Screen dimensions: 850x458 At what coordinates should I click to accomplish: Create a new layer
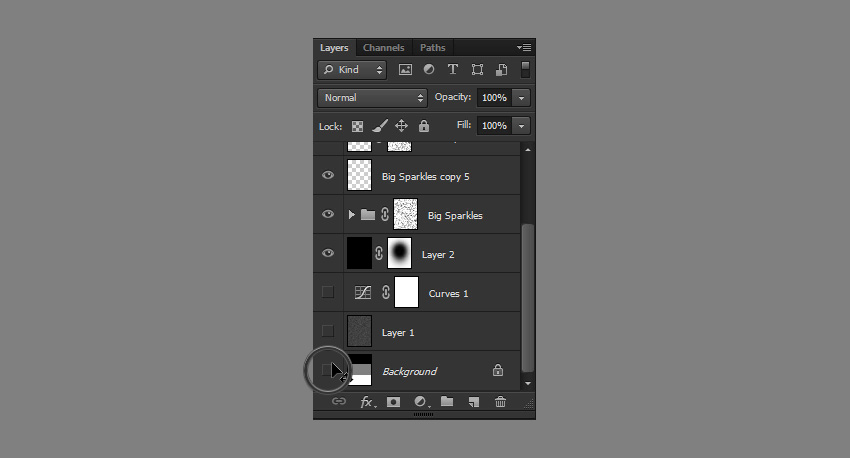pyautogui.click(x=474, y=402)
